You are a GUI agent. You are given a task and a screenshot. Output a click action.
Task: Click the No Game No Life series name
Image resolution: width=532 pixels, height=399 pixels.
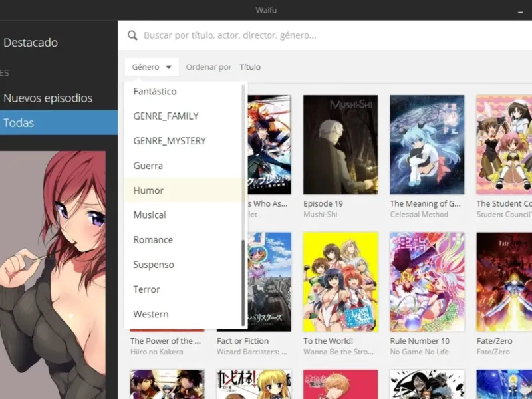pos(419,352)
